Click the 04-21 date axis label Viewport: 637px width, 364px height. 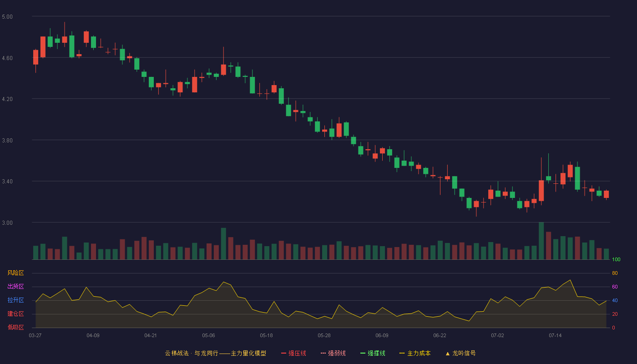click(x=151, y=335)
